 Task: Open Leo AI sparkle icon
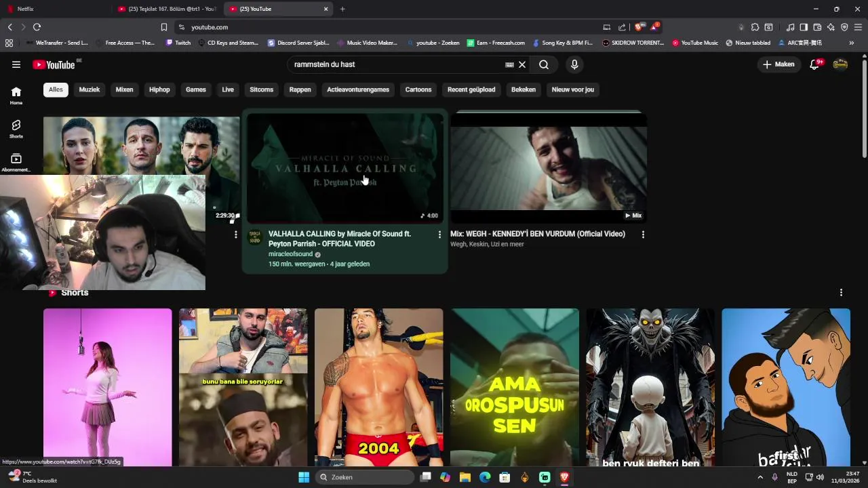tap(831, 27)
